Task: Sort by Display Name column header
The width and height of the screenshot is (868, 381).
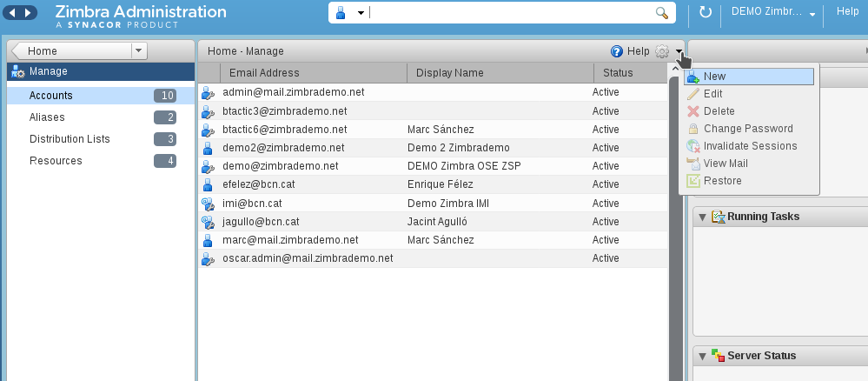Action: 500,73
